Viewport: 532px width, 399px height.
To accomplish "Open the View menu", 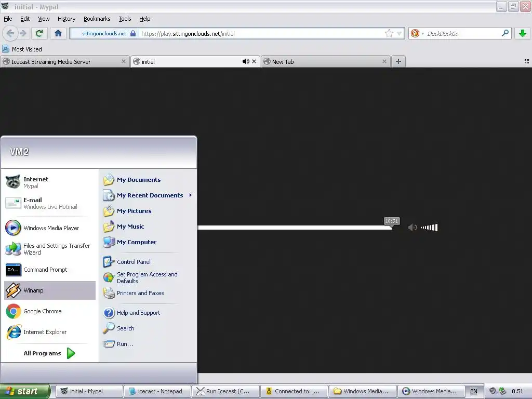I will coord(44,19).
